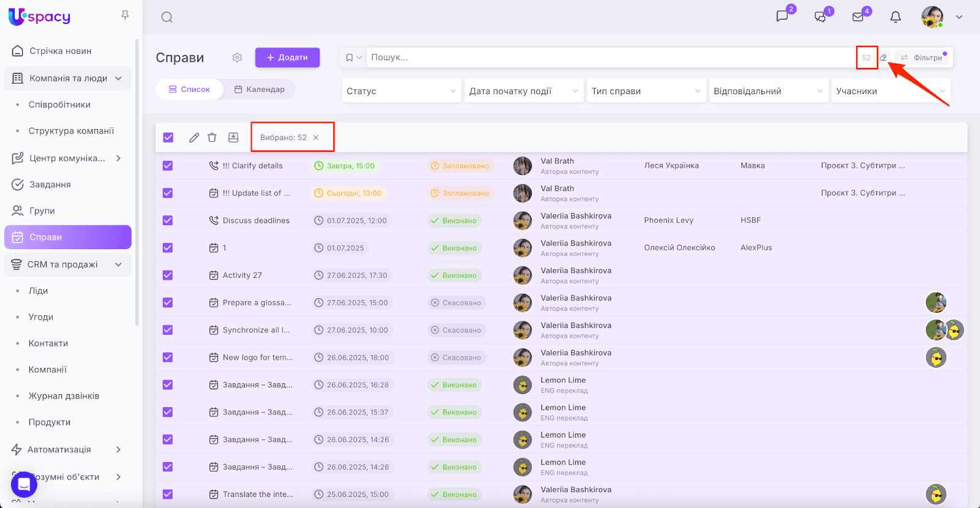980x508 pixels.
Task: Open the notifications bell
Action: point(895,17)
